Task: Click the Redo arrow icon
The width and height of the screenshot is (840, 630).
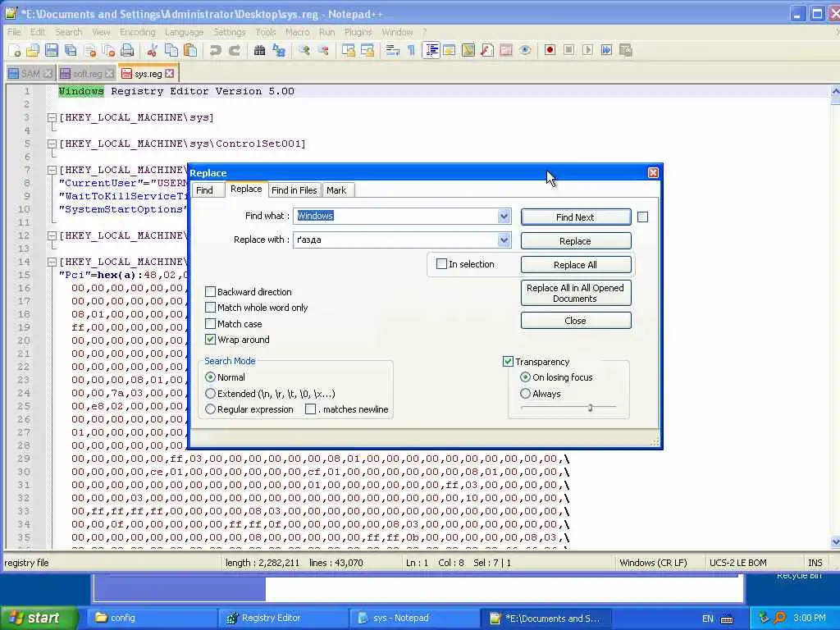Action: [x=235, y=50]
